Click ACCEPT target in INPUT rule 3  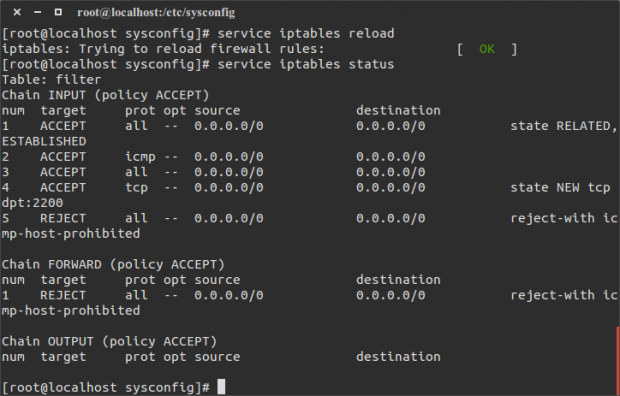point(63,172)
